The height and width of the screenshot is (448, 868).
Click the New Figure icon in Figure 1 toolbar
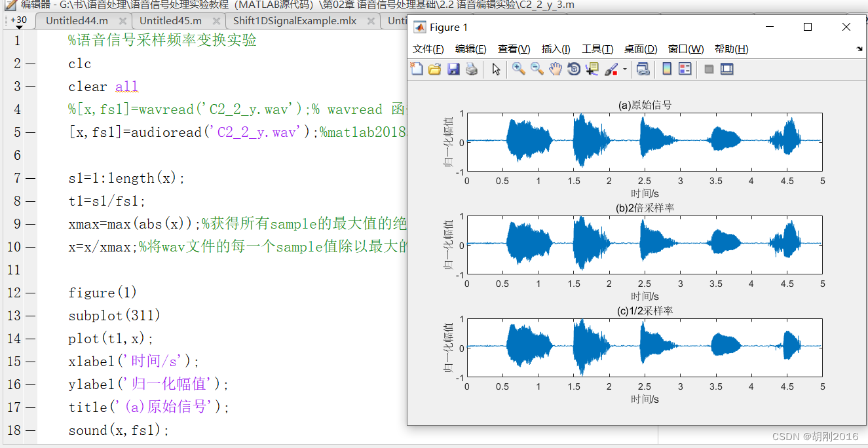coord(417,69)
